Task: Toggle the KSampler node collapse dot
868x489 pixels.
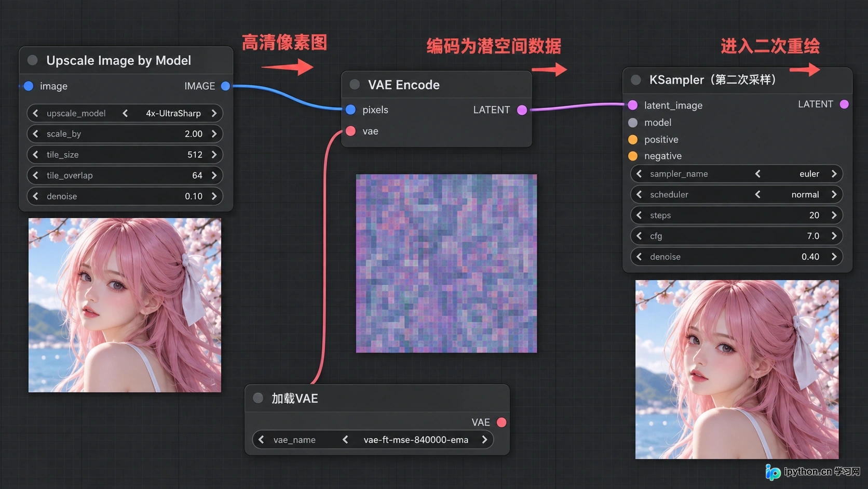Action: tap(635, 80)
